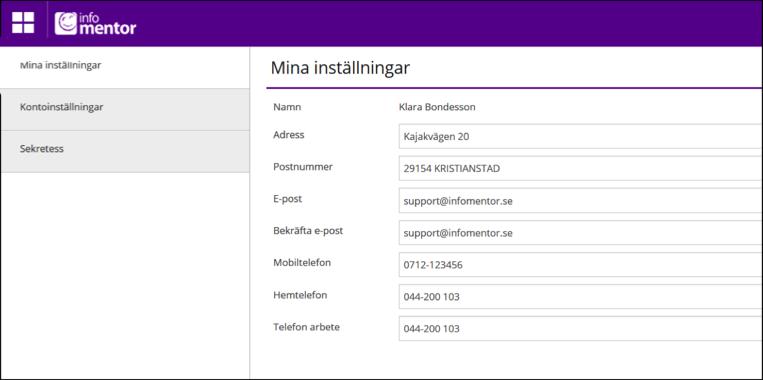The image size is (763, 380).
Task: Click the Postnummer input field
Action: click(581, 168)
